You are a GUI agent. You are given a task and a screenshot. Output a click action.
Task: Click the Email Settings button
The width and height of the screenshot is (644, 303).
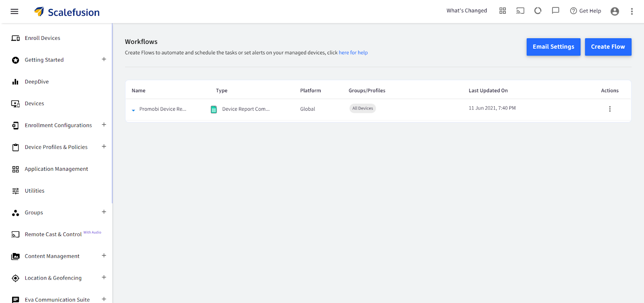click(x=553, y=47)
